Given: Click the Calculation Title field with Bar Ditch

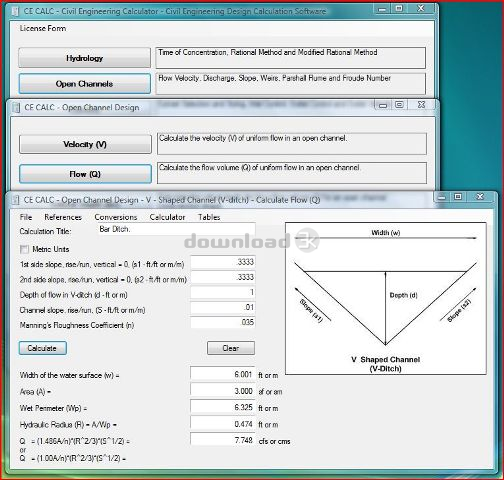Looking at the screenshot, I should (x=176, y=230).
